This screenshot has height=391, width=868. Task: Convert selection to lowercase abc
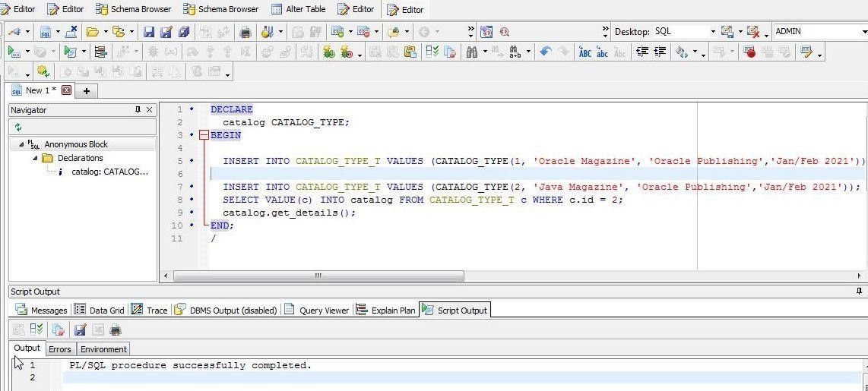(602, 52)
